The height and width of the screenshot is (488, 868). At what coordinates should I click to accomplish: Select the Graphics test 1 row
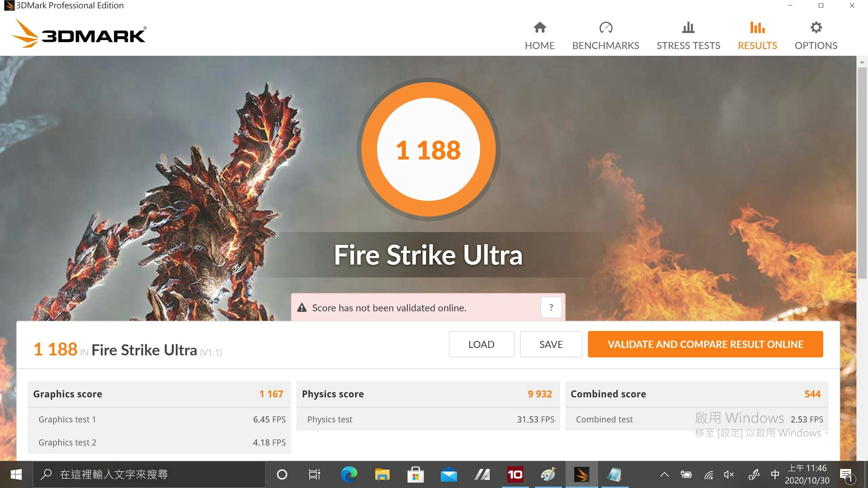click(x=159, y=419)
